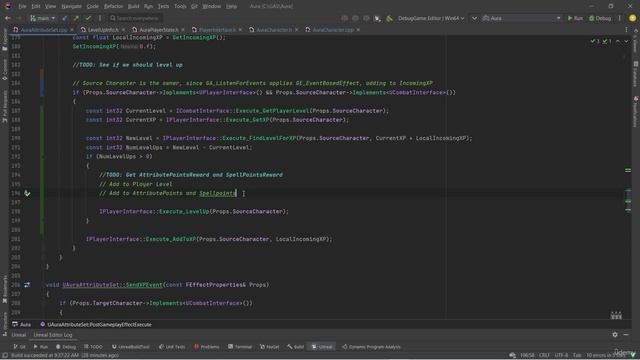Click the yellow user avatar icon
The height and width of the screenshot is (360, 640).
click(632, 18)
